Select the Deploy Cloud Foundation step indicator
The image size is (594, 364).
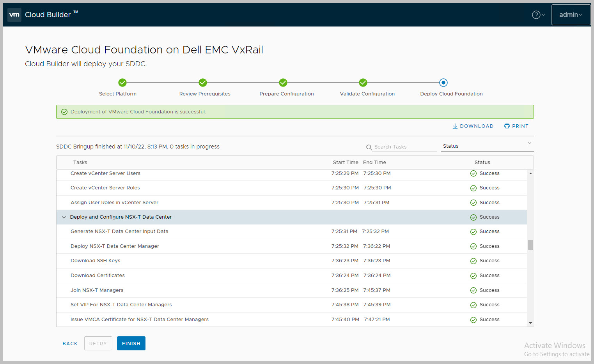tap(443, 83)
